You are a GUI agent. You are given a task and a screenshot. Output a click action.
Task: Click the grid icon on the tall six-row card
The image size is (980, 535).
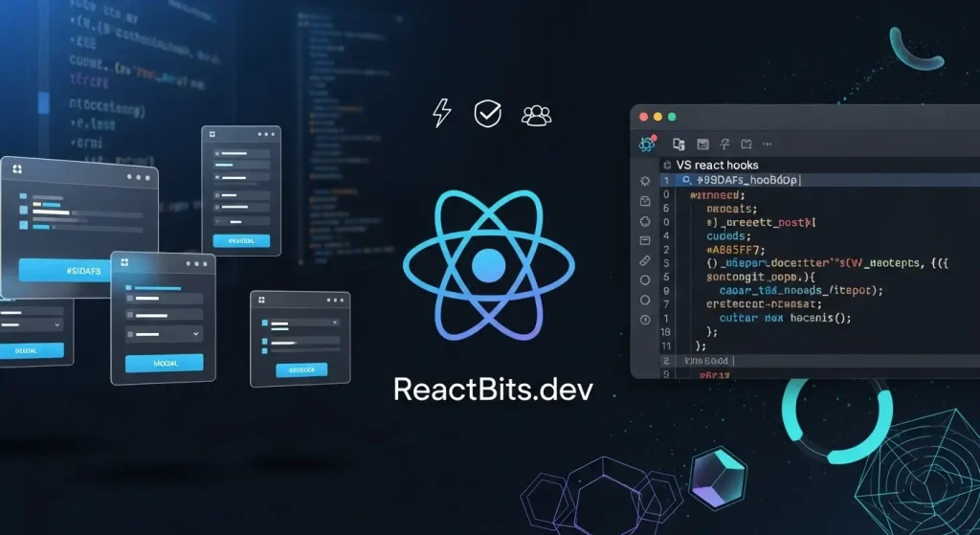click(x=212, y=134)
